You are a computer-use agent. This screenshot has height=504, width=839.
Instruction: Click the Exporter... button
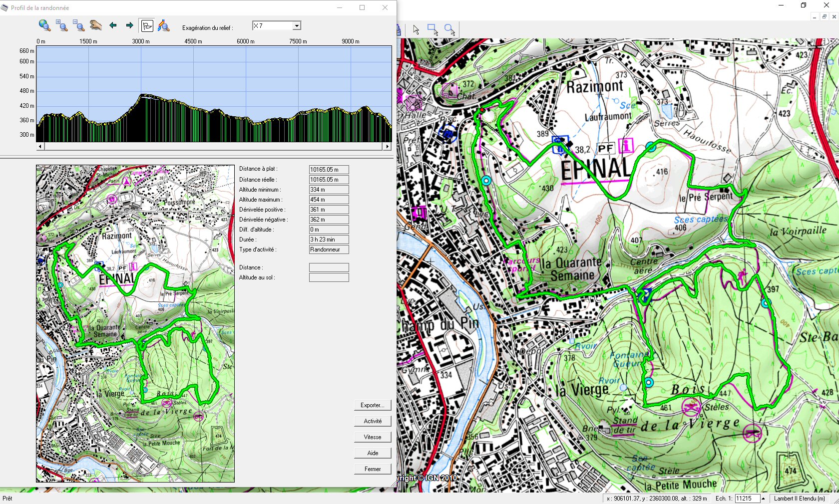point(373,405)
